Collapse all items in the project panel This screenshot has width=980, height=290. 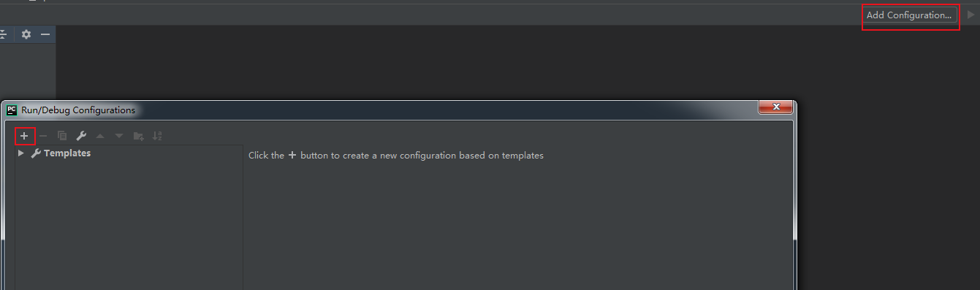click(x=4, y=34)
